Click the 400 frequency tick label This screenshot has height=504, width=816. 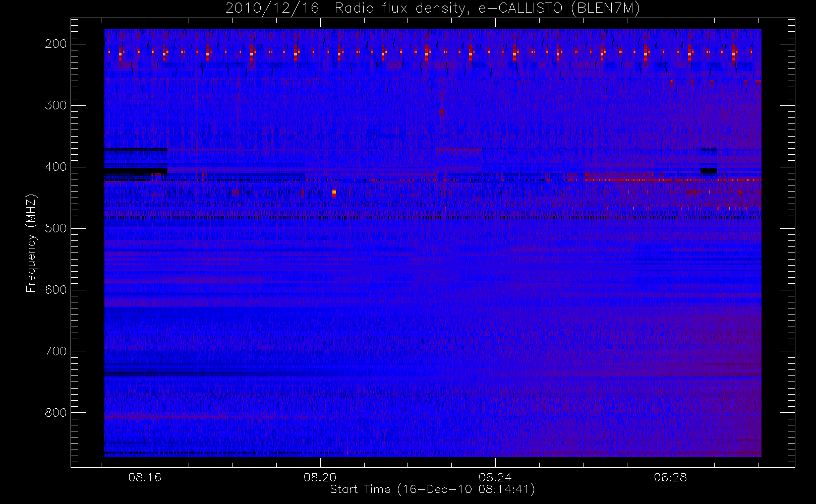[x=56, y=167]
